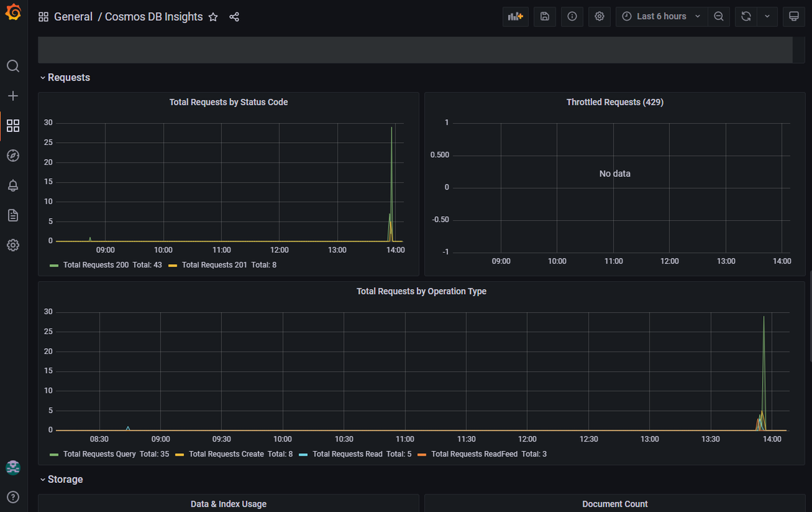Screen dimensions: 812x512
Task: Toggle the Total Requests 200 series
Action: pyautogui.click(x=95, y=265)
